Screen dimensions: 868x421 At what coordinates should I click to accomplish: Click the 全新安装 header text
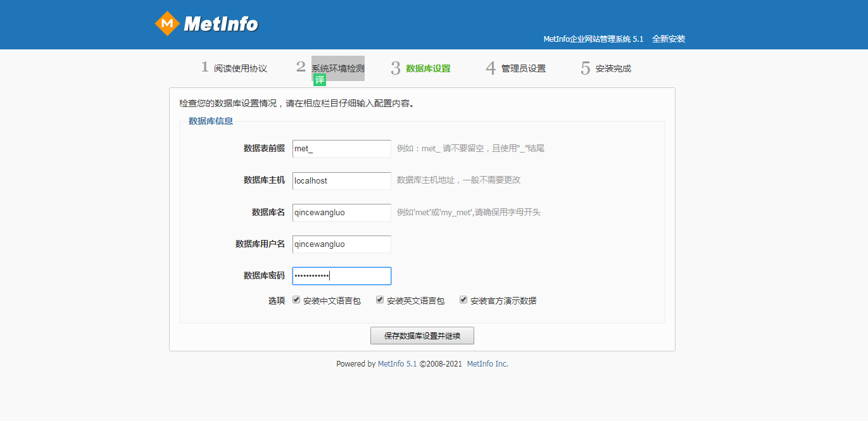pyautogui.click(x=669, y=39)
